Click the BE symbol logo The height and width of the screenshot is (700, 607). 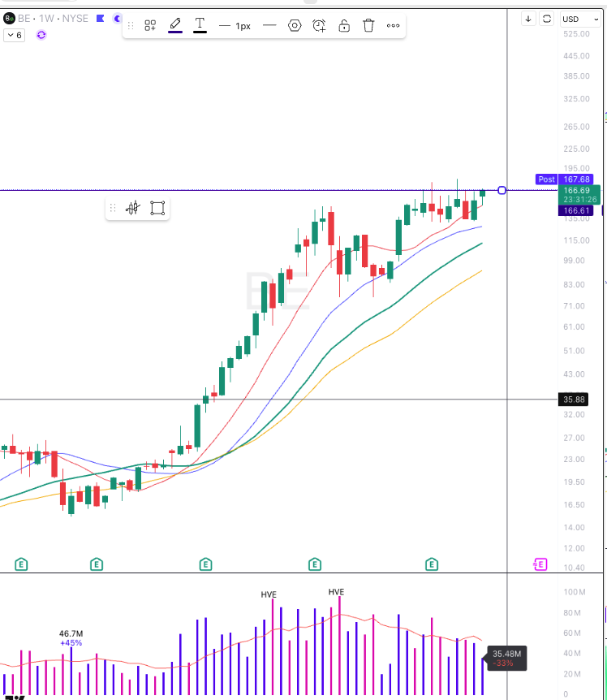(x=9, y=19)
